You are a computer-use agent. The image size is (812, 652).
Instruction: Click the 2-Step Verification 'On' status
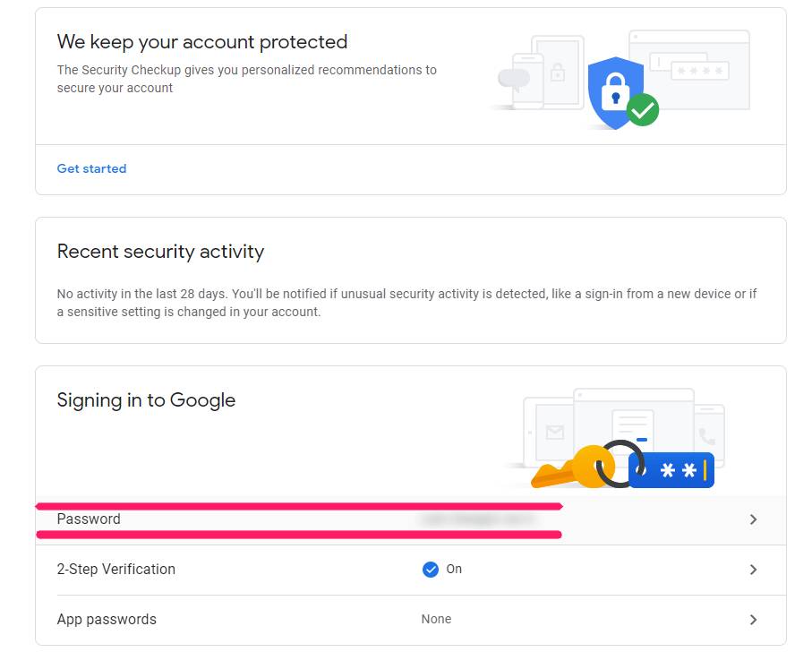click(454, 570)
